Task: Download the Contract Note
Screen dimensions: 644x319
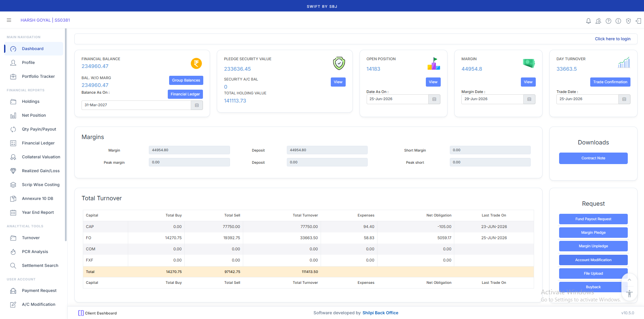Action: click(x=593, y=158)
